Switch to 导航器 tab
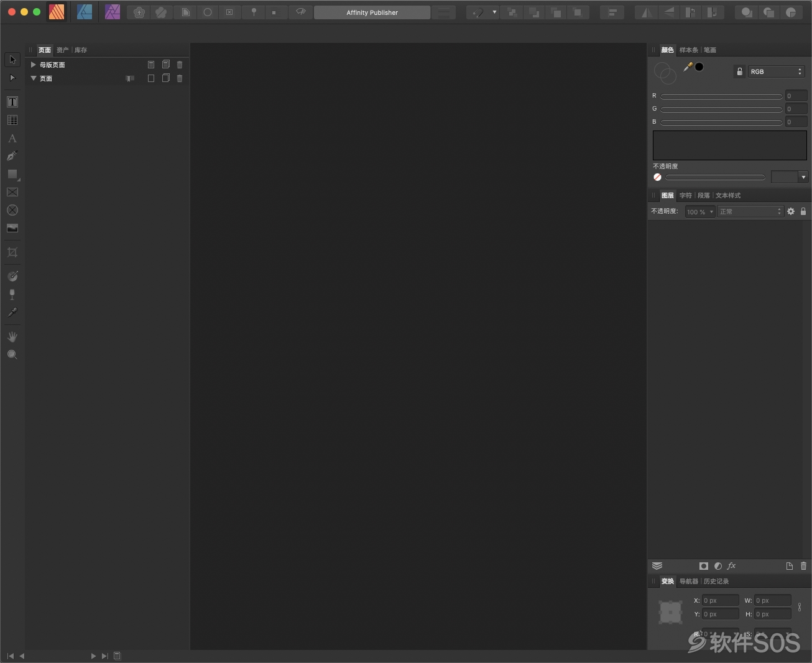Image resolution: width=812 pixels, height=663 pixels. pyautogui.click(x=688, y=581)
